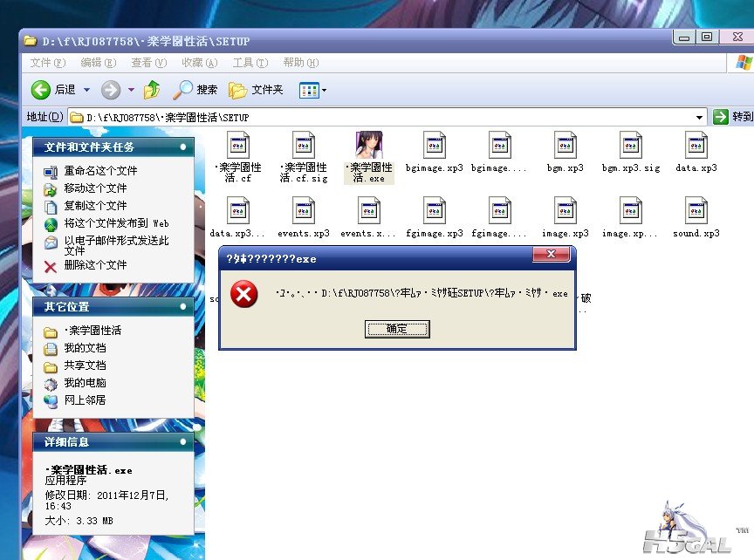Collapse the 文件和文件夹任务 panel
Viewport: 754px width, 560px height.
(x=183, y=147)
